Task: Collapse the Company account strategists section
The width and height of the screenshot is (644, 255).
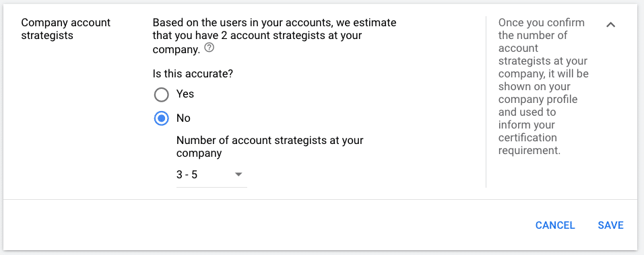Action: tap(611, 25)
